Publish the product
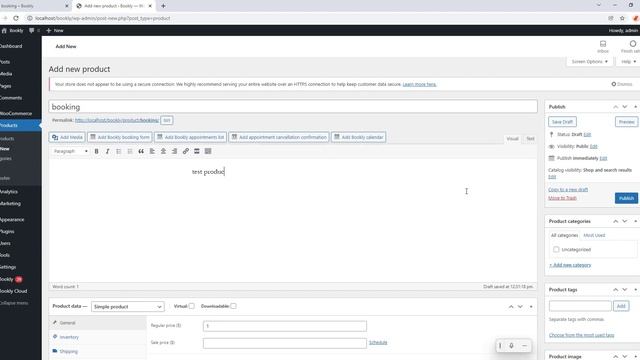The width and height of the screenshot is (640, 360). point(626,198)
